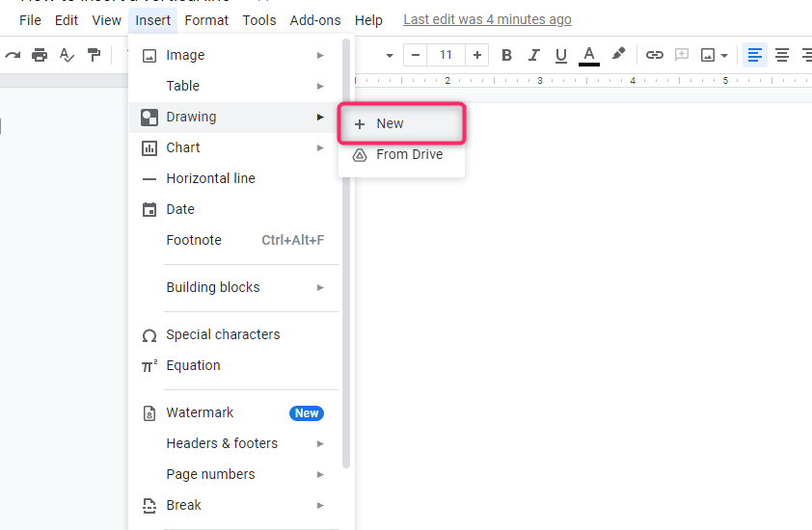Click the font size field showing 11

click(446, 55)
